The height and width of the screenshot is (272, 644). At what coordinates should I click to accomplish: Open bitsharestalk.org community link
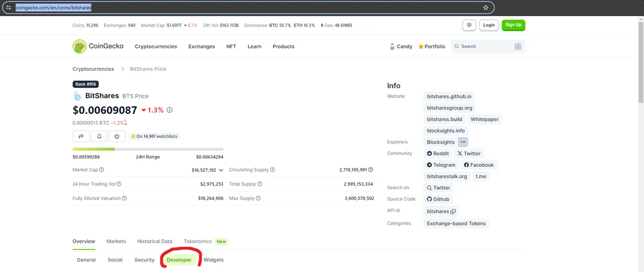pyautogui.click(x=447, y=176)
